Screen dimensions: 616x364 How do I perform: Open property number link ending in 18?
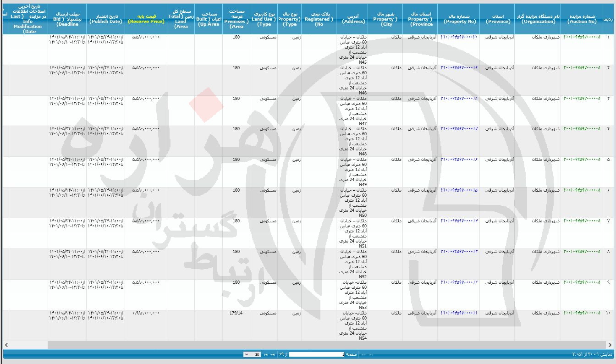[x=459, y=99]
